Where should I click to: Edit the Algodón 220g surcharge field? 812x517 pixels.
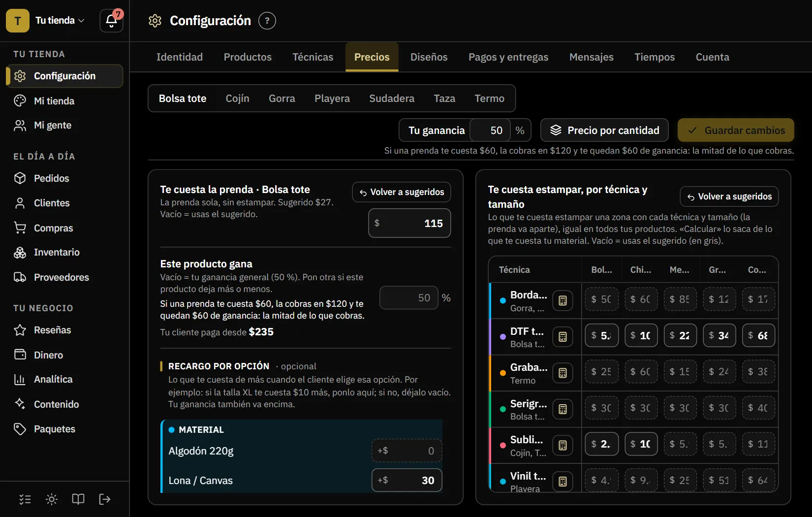click(407, 451)
